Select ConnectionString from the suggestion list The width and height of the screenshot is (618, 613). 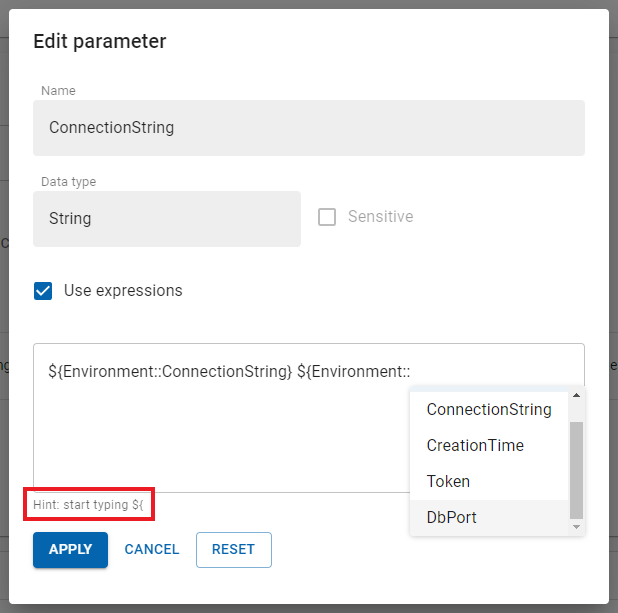(x=488, y=409)
